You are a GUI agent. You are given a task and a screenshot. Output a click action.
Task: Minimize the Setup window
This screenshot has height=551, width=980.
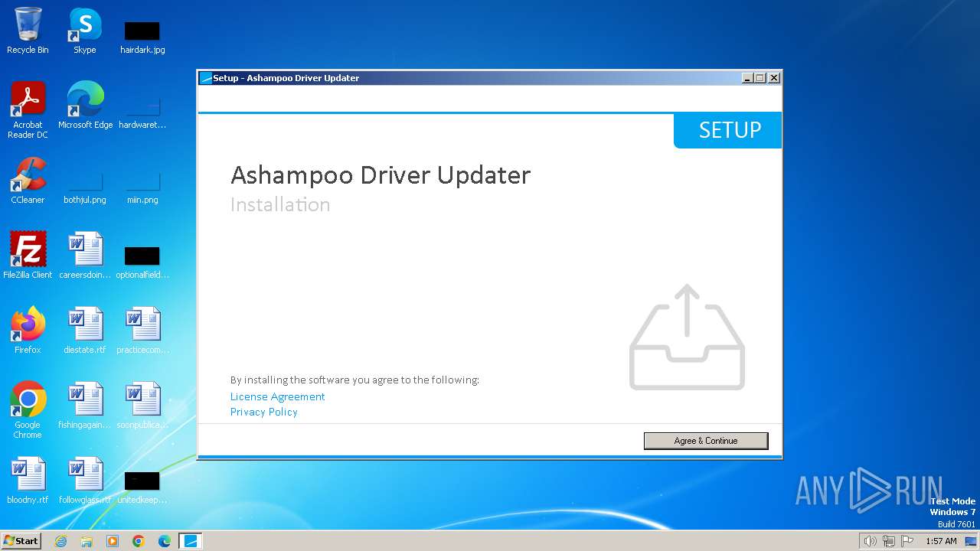tap(747, 78)
